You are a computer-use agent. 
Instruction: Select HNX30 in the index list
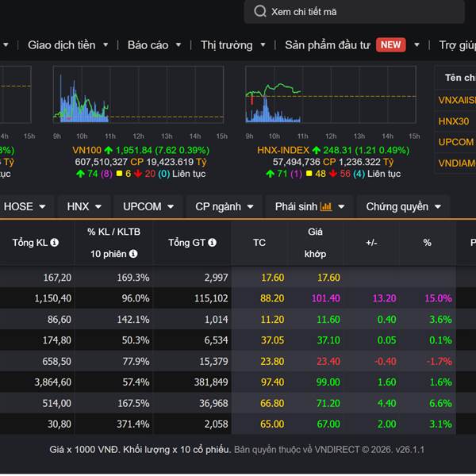coord(454,121)
